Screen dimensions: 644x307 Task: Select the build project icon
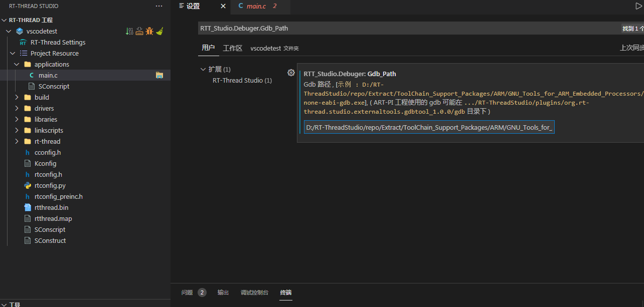(x=129, y=31)
